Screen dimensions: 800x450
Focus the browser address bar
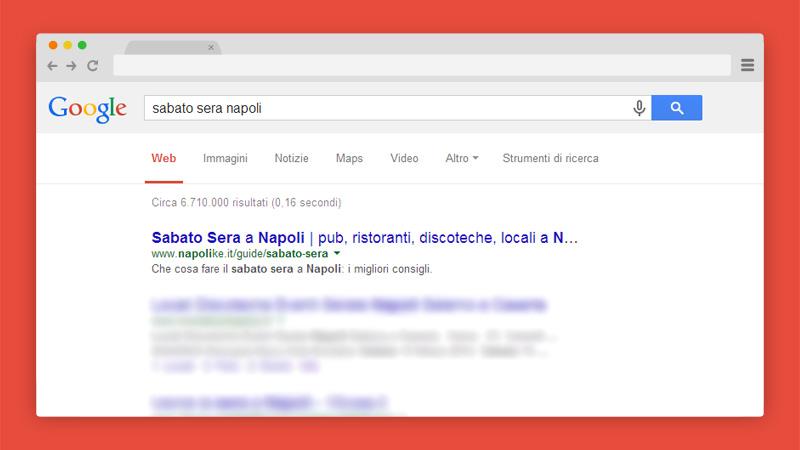point(422,65)
